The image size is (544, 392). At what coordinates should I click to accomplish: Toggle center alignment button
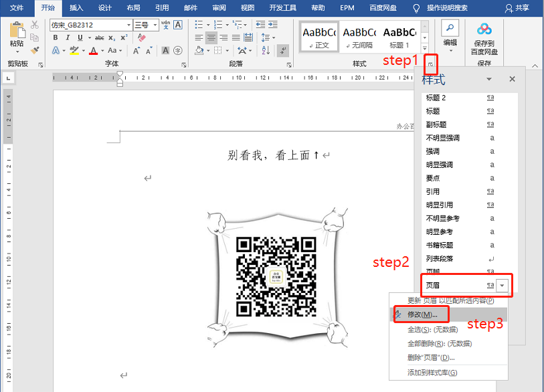point(211,38)
